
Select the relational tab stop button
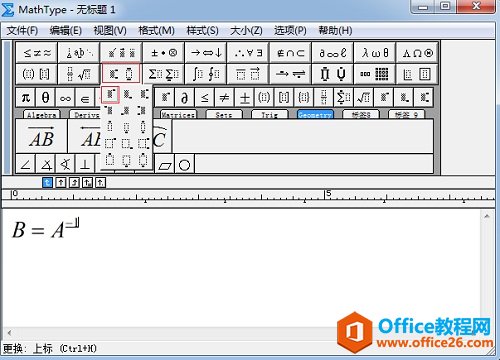pos(87,182)
